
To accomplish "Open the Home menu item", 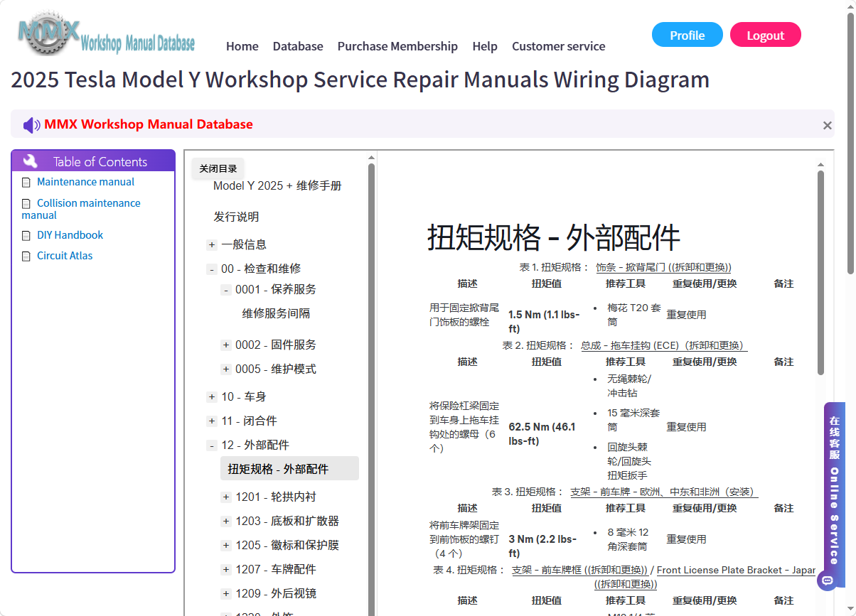I will pos(242,46).
